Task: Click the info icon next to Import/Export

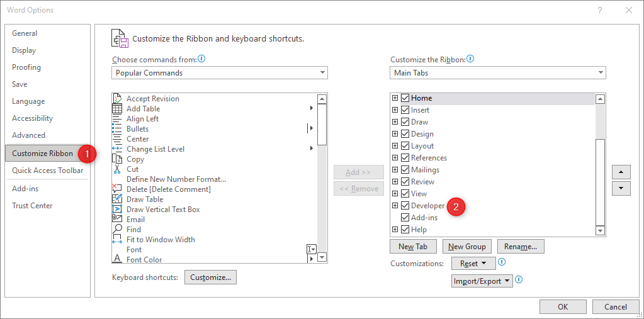Action: 519,280
